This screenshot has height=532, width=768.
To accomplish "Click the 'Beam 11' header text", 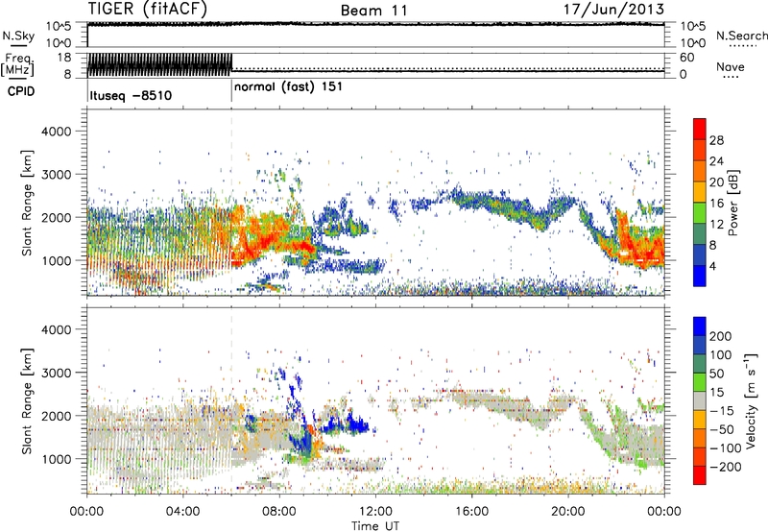I will [373, 11].
